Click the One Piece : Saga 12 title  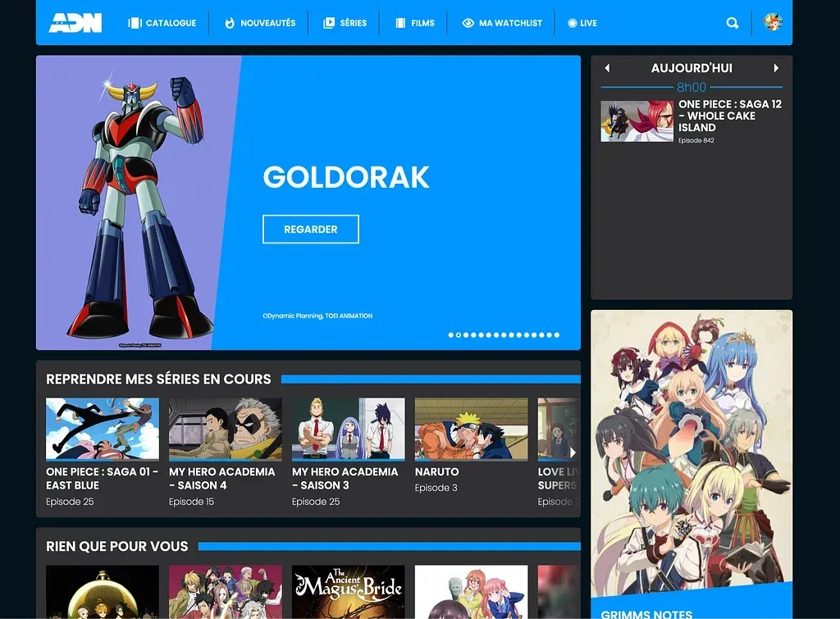[730, 116]
